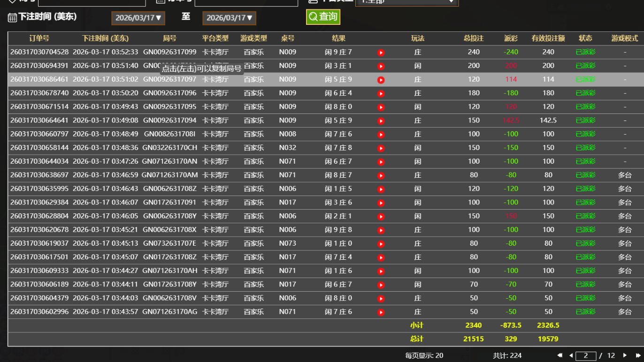Open the end date dropdown picker

[229, 18]
